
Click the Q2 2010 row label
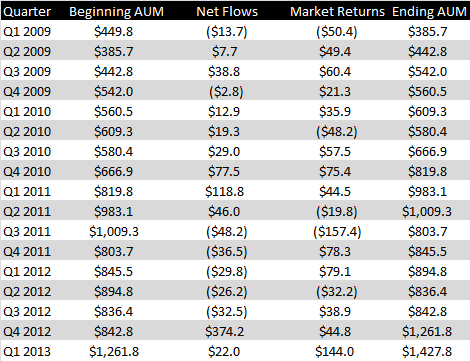(x=27, y=132)
